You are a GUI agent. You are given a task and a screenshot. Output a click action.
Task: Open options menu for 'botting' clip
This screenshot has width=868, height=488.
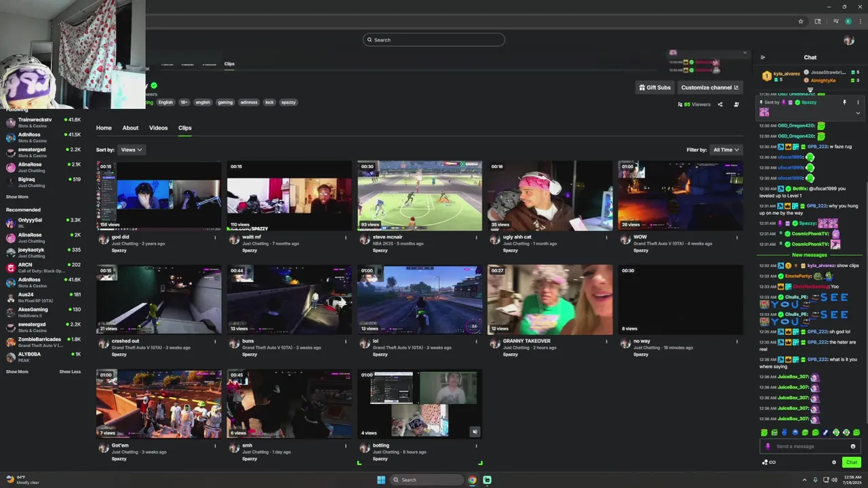coord(476,446)
